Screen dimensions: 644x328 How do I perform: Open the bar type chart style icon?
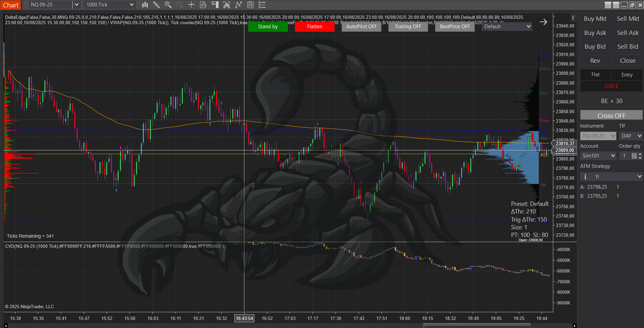tap(145, 4)
